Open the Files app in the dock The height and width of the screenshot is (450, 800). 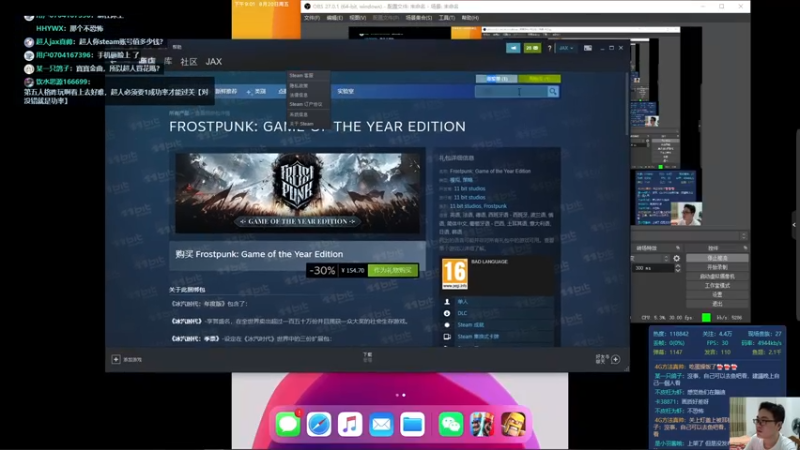pos(412,424)
